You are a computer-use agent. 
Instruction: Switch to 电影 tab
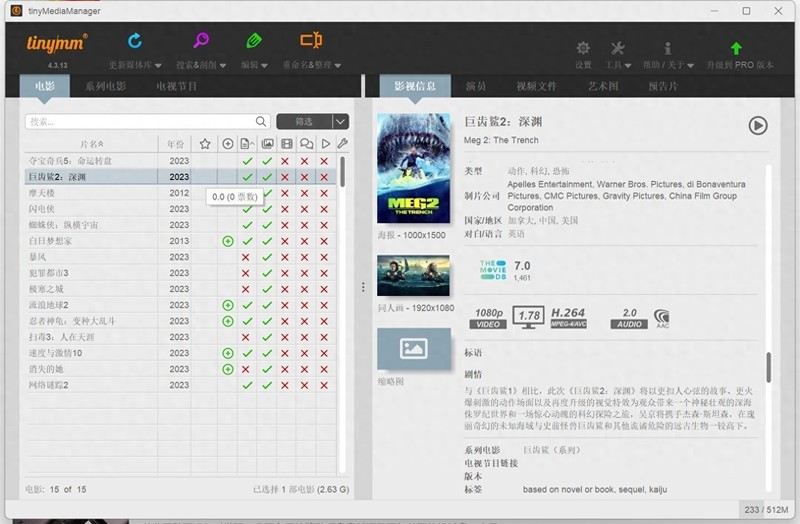(45, 86)
